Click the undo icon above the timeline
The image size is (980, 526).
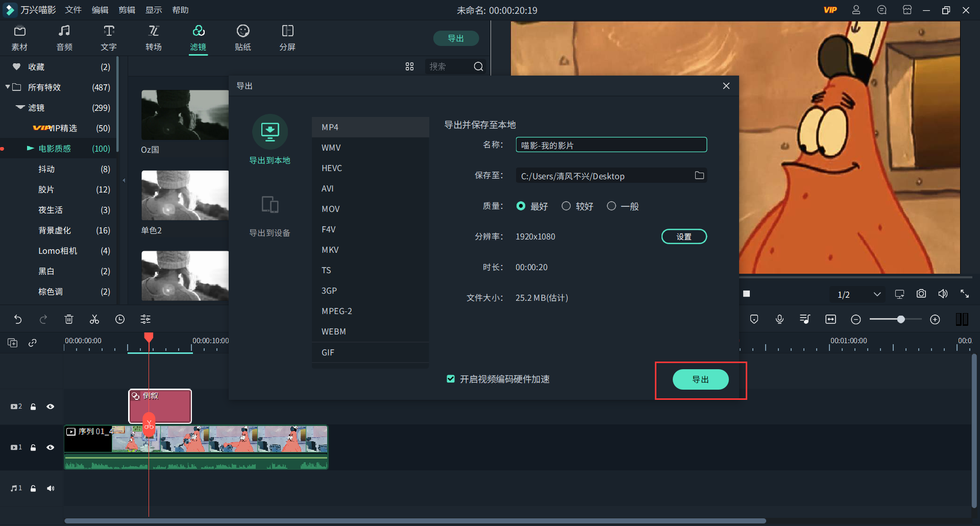[x=18, y=319]
